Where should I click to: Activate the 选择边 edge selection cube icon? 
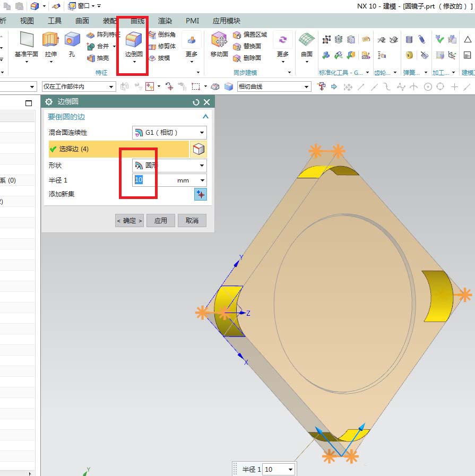198,149
